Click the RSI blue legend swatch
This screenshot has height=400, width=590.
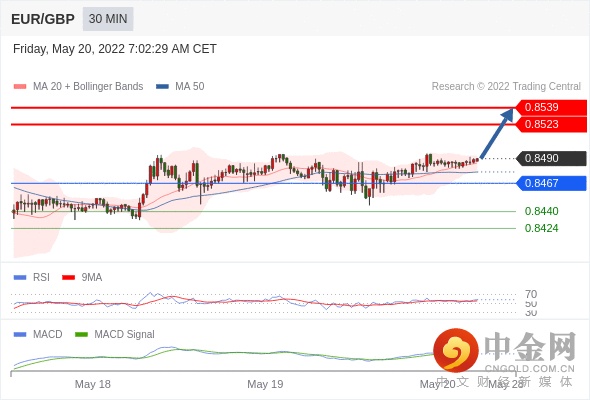point(20,278)
